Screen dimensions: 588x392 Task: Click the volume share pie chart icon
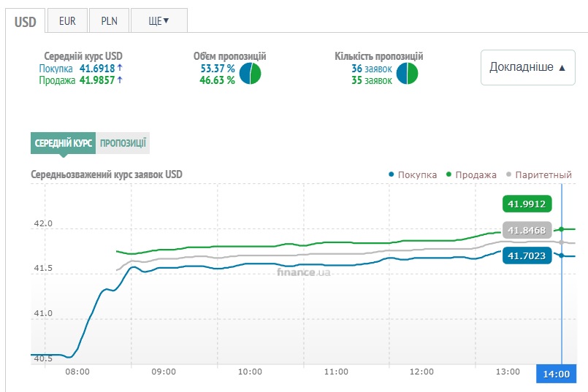pyautogui.click(x=251, y=74)
